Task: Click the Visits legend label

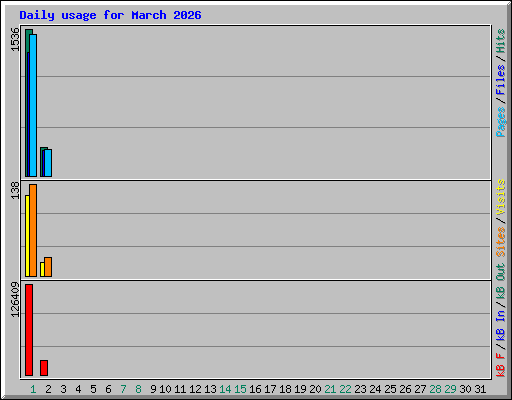Action: (x=500, y=197)
